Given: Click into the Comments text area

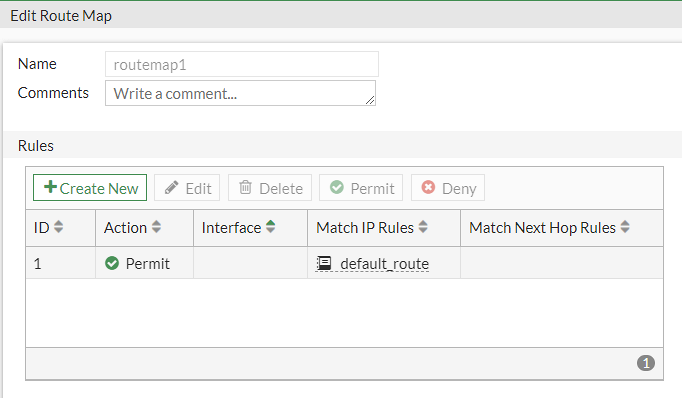Looking at the screenshot, I should [x=240, y=93].
